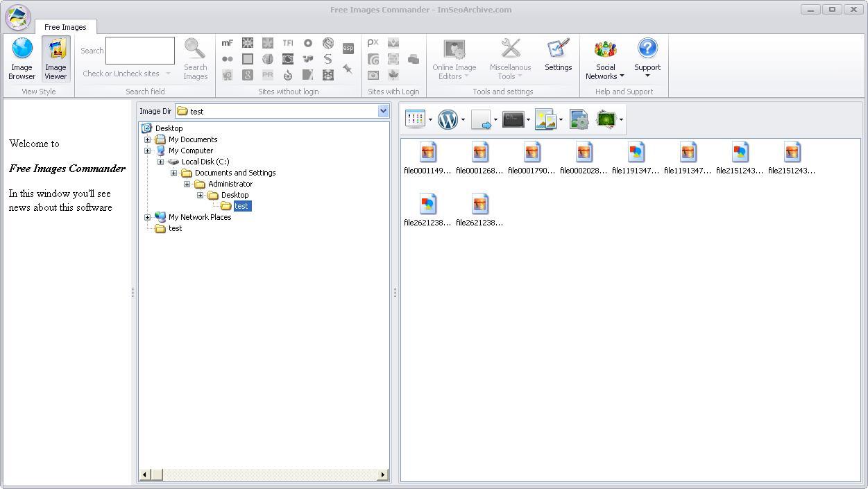This screenshot has height=489, width=868.
Task: Click the image-with-gear processing icon above the grid
Action: tap(579, 119)
